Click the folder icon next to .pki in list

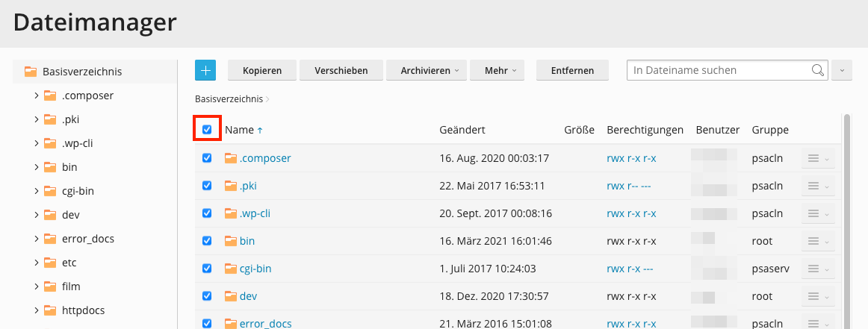[x=231, y=186]
